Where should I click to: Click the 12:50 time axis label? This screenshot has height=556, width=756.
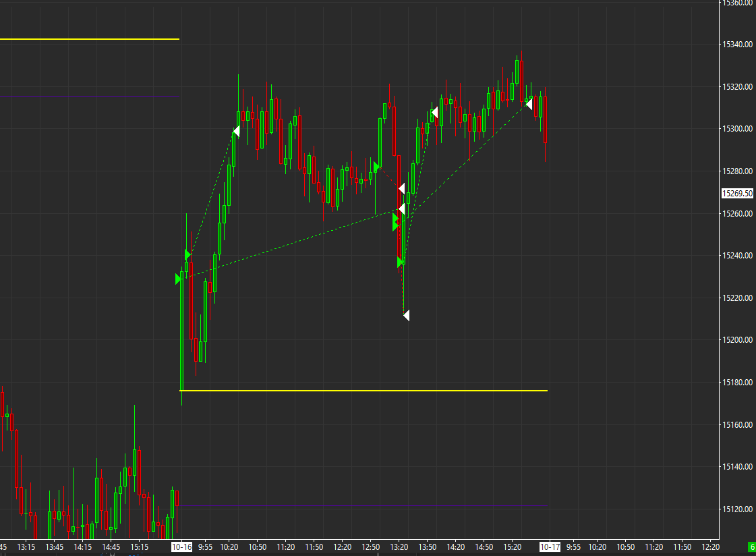(371, 547)
